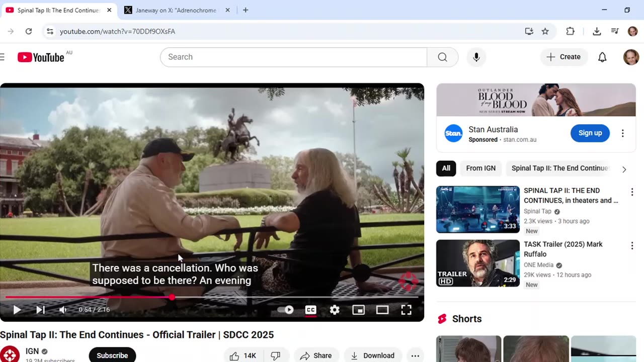Skip to next video
This screenshot has height=362, width=644.
coord(40,310)
